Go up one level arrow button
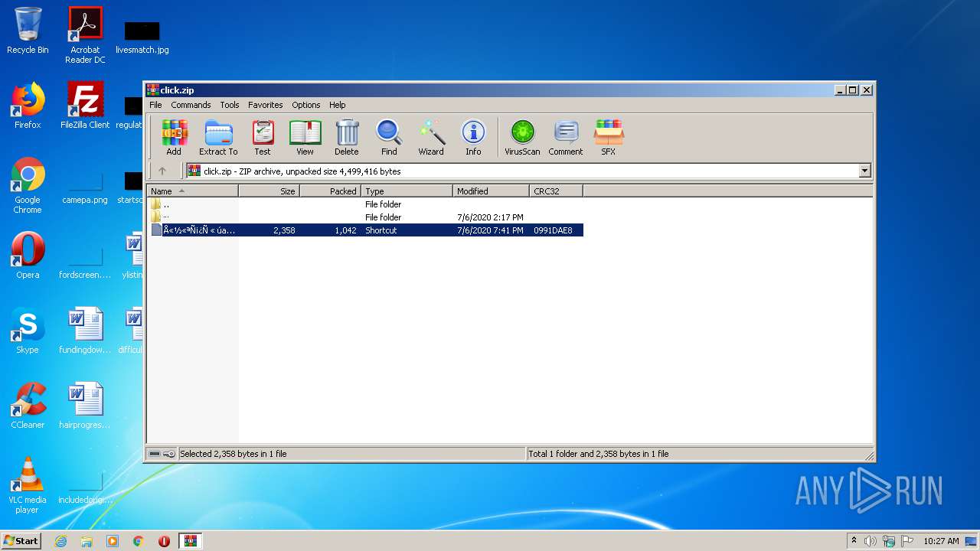 pos(162,171)
